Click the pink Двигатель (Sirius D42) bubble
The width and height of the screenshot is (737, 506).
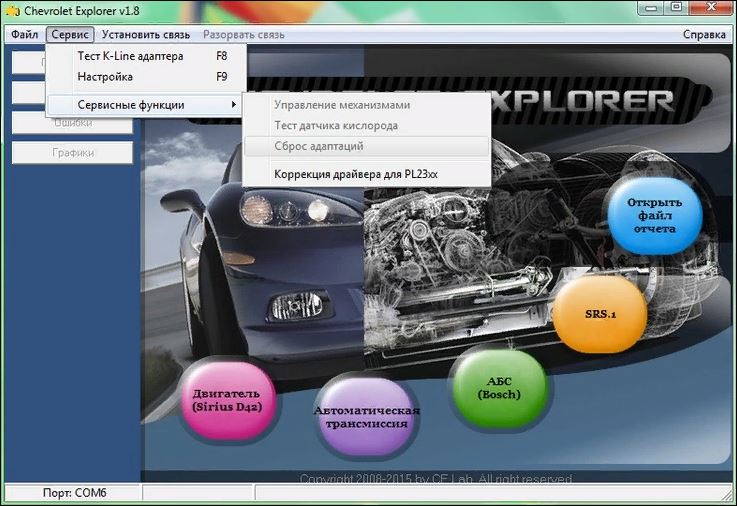click(x=227, y=400)
